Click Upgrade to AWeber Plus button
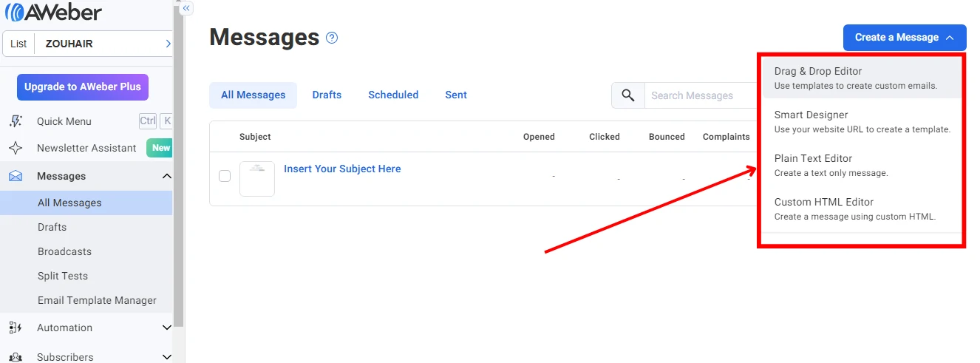This screenshot has height=363, width=980. [83, 86]
